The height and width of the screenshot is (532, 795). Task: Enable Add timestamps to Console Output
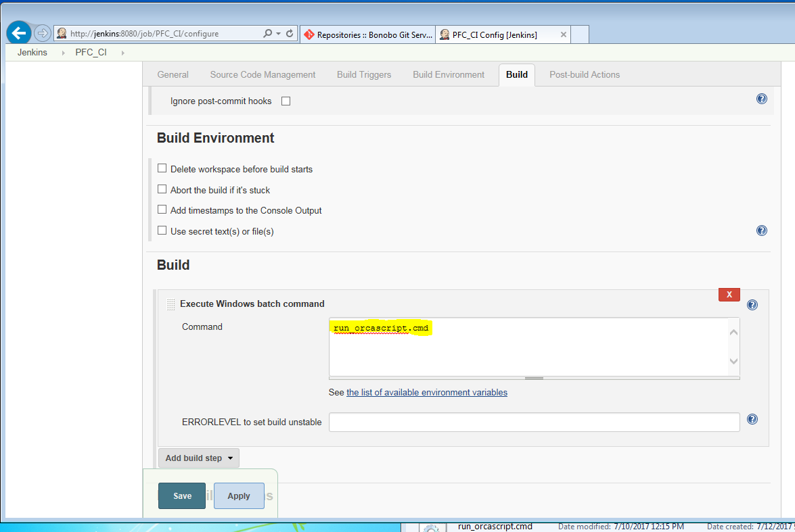click(x=162, y=210)
